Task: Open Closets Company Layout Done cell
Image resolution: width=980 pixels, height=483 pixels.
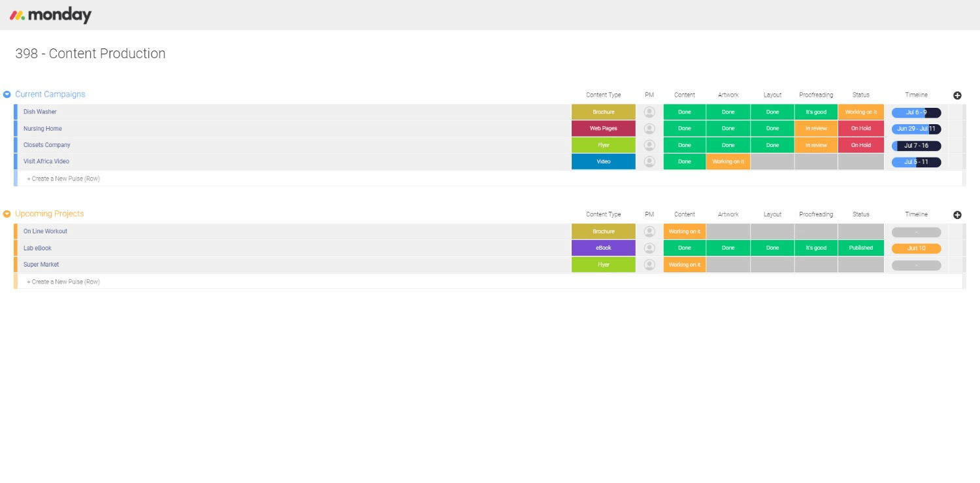Action: pyautogui.click(x=772, y=145)
